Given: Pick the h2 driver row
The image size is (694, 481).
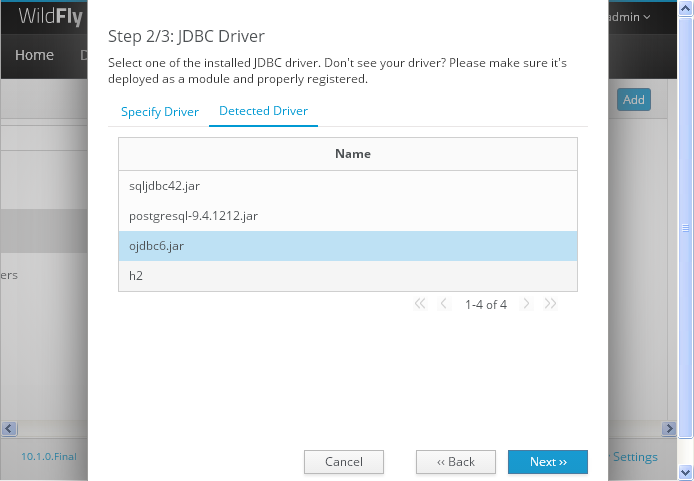Looking at the screenshot, I should pos(347,276).
